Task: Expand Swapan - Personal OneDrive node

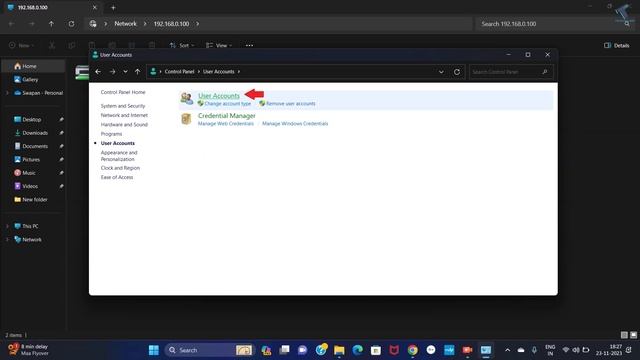Action: pos(7,93)
